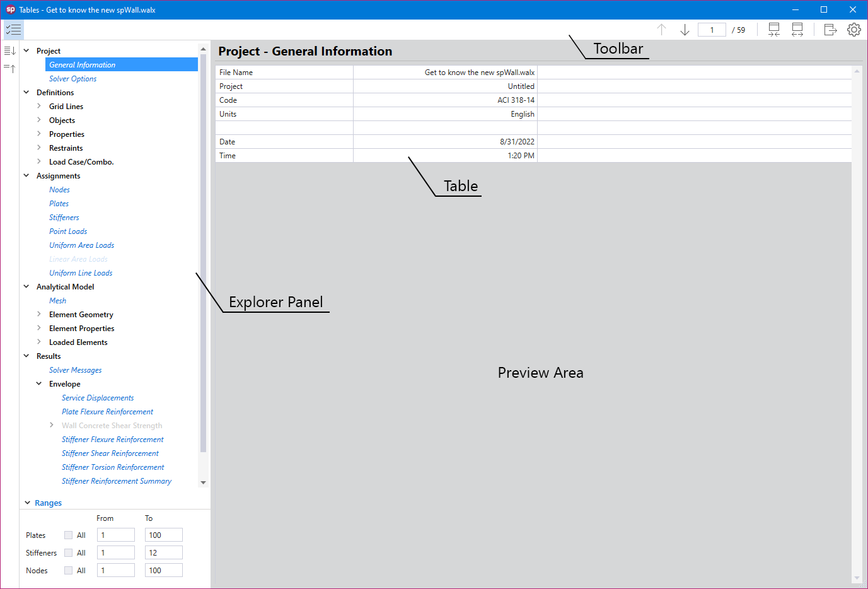Image resolution: width=868 pixels, height=589 pixels.
Task: Click the explorer tree scroll down arrow
Action: (x=203, y=482)
